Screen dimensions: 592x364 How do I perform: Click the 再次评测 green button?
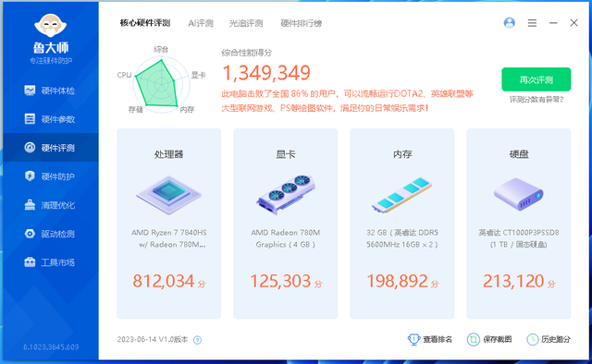[536, 79]
